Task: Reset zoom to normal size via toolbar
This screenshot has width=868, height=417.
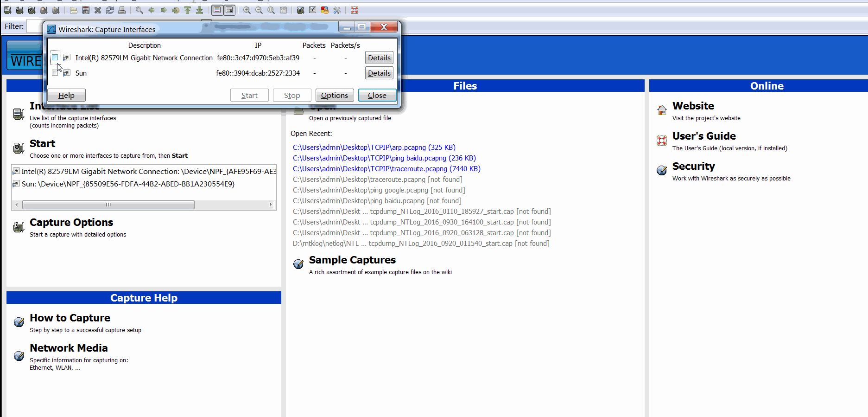Action: click(271, 10)
